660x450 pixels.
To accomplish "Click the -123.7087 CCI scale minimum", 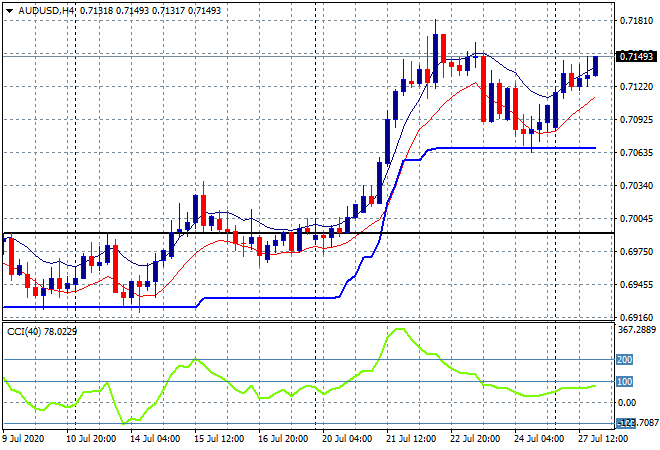I will [x=637, y=422].
